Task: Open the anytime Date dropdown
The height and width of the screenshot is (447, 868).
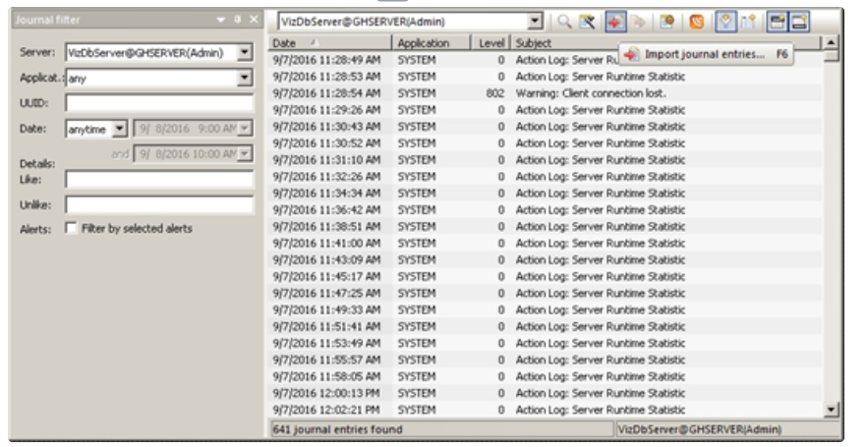Action: 120,129
